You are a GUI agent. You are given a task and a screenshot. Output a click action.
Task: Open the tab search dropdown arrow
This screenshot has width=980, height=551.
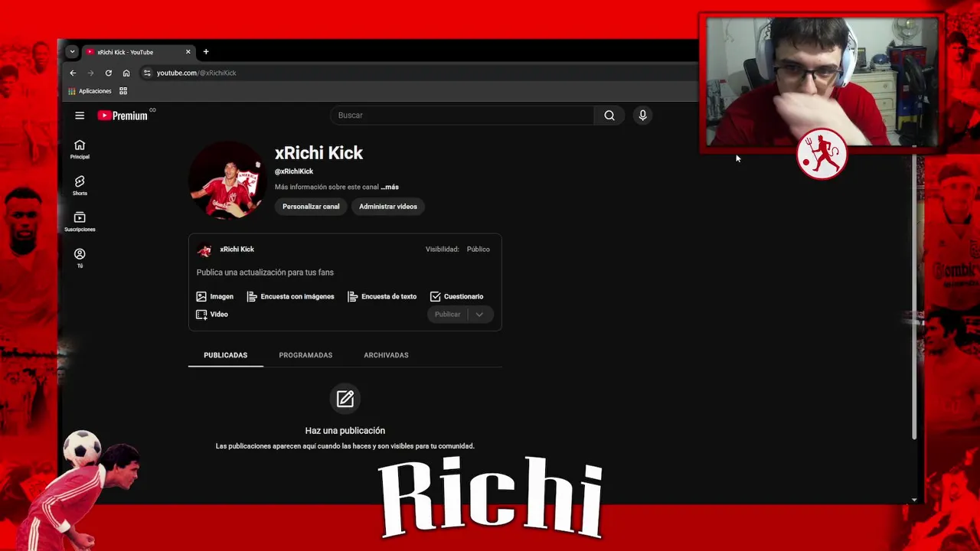pyautogui.click(x=72, y=52)
